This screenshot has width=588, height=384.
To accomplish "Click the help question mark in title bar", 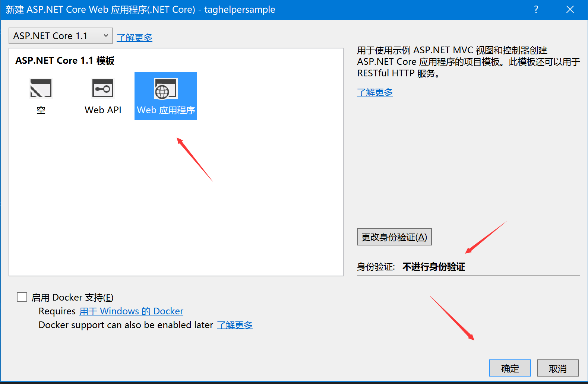I will point(536,10).
